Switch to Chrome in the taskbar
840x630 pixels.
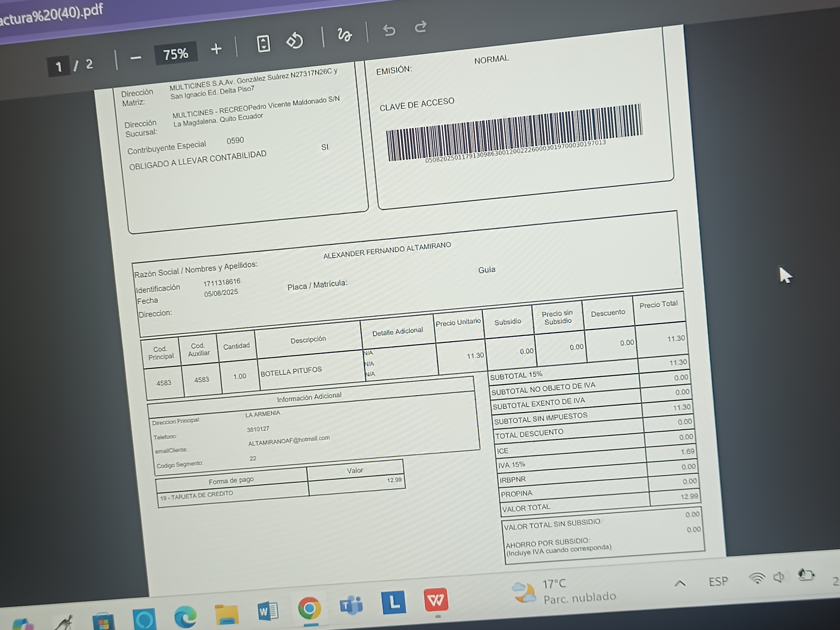309,608
